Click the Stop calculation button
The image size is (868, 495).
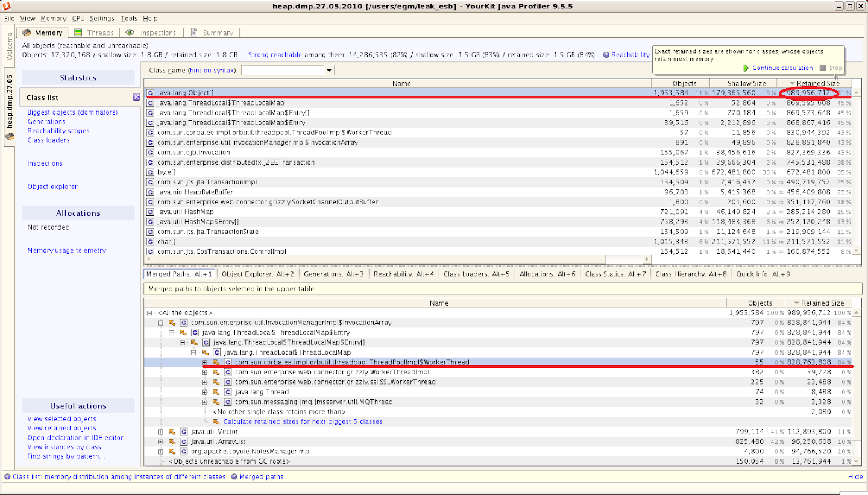(831, 68)
